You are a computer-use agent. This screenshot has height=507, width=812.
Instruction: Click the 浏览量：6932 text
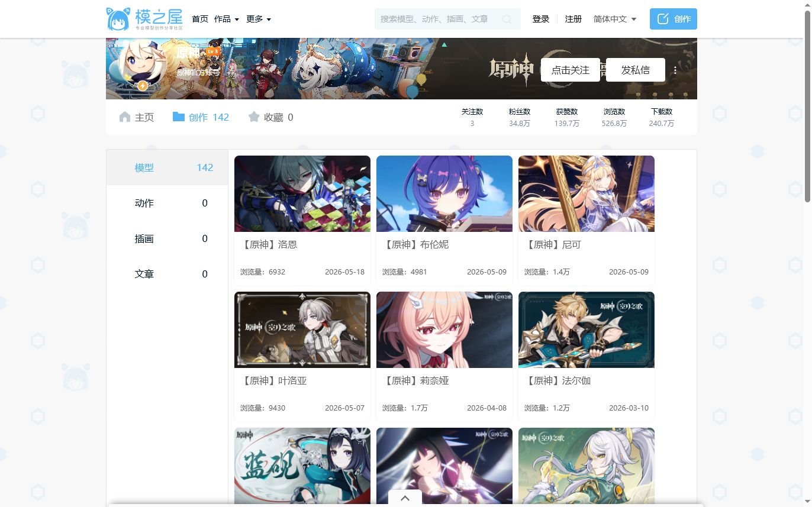click(x=263, y=272)
